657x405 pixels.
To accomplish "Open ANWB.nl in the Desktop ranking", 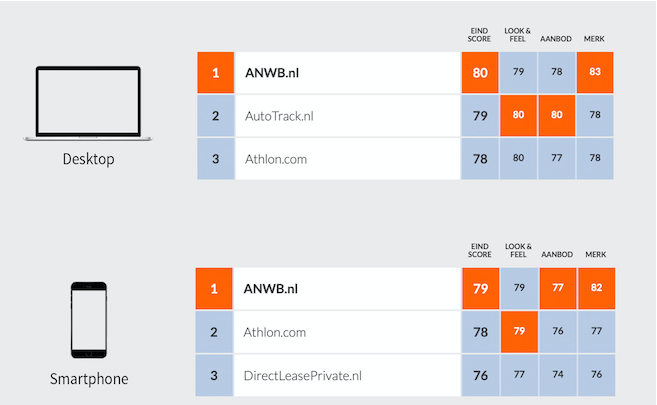I will coord(272,73).
